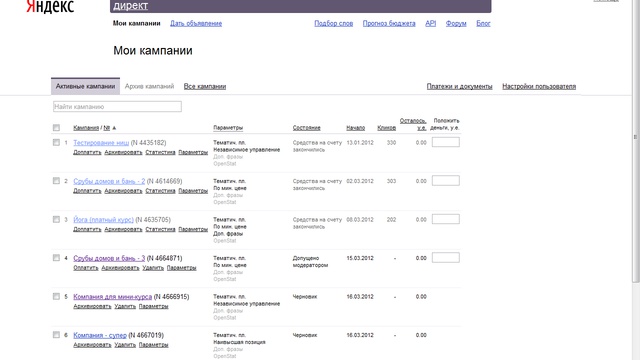Open Параметры for Йога (платный курс)
Screen dimensions: 640x360
[x=193, y=229]
